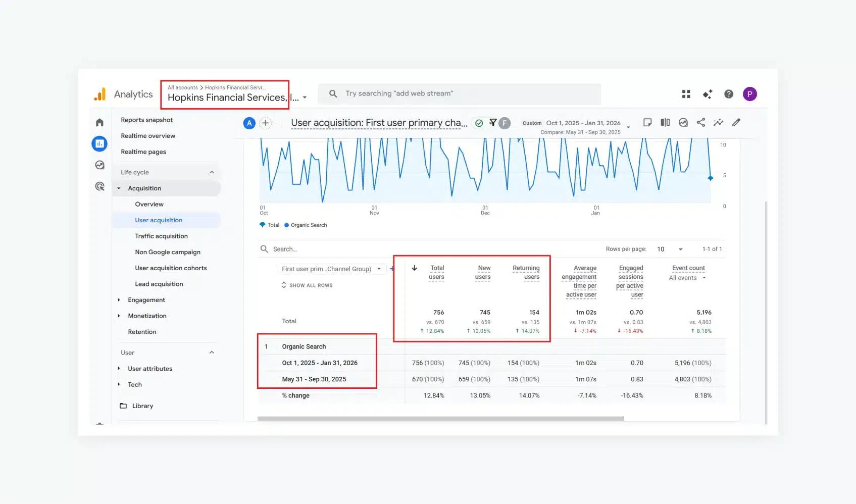Click the Analytics search bar
This screenshot has height=504, width=856.
pos(460,94)
